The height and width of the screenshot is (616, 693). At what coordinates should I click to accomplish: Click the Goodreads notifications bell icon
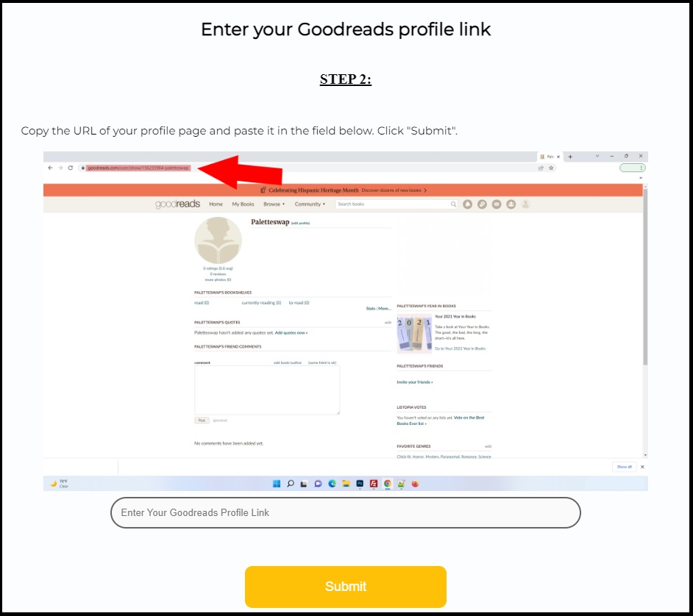[x=468, y=204]
